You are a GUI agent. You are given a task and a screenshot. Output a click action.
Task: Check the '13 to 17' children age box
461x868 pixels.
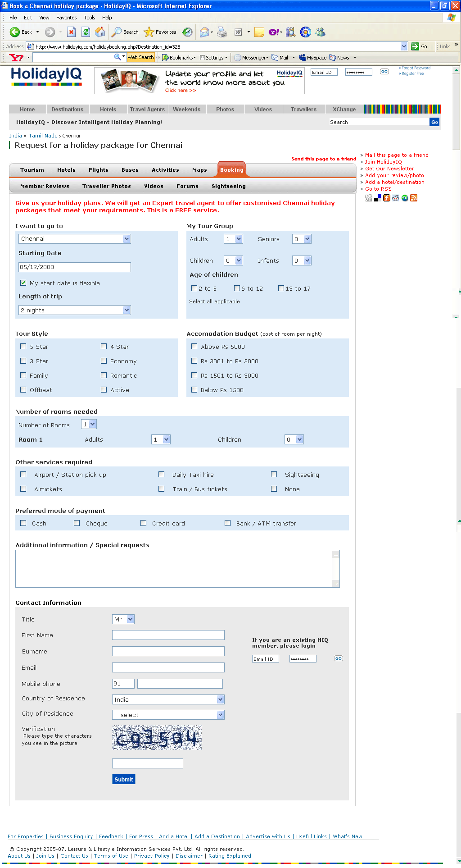tap(281, 288)
